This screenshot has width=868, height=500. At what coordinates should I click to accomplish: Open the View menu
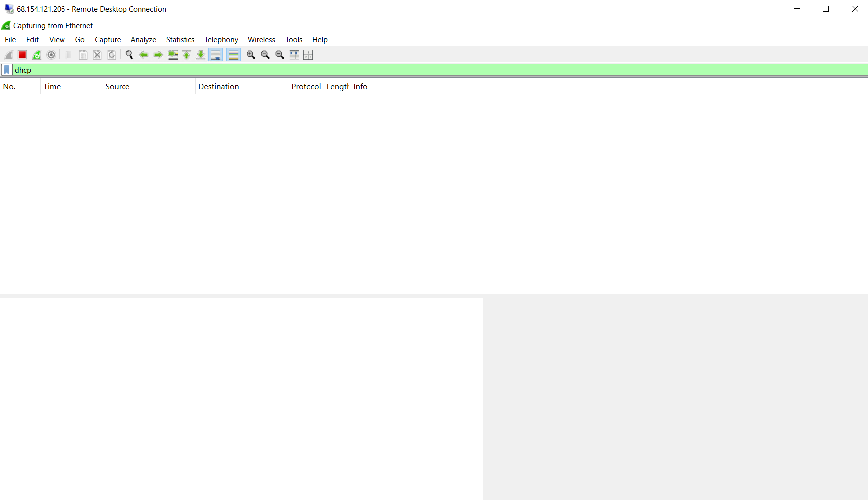[57, 40]
